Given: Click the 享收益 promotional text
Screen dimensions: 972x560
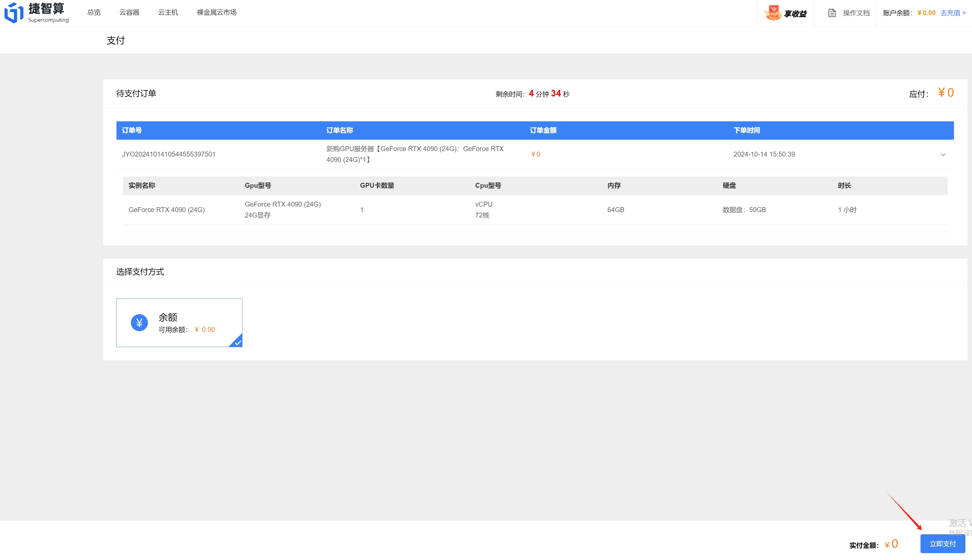Looking at the screenshot, I should click(x=795, y=14).
